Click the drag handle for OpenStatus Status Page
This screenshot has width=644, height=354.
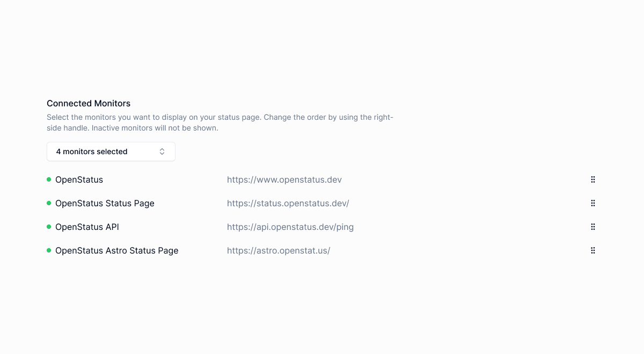[592, 203]
